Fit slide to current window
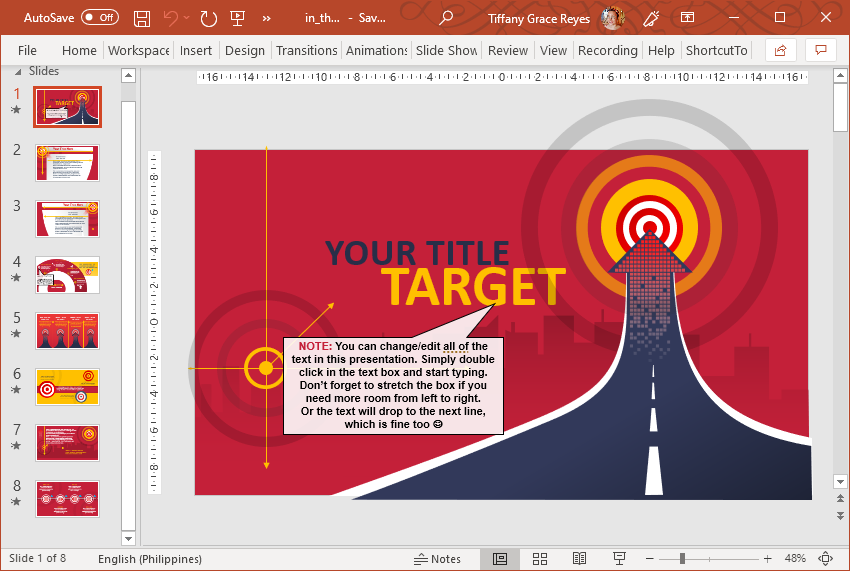 (x=826, y=559)
